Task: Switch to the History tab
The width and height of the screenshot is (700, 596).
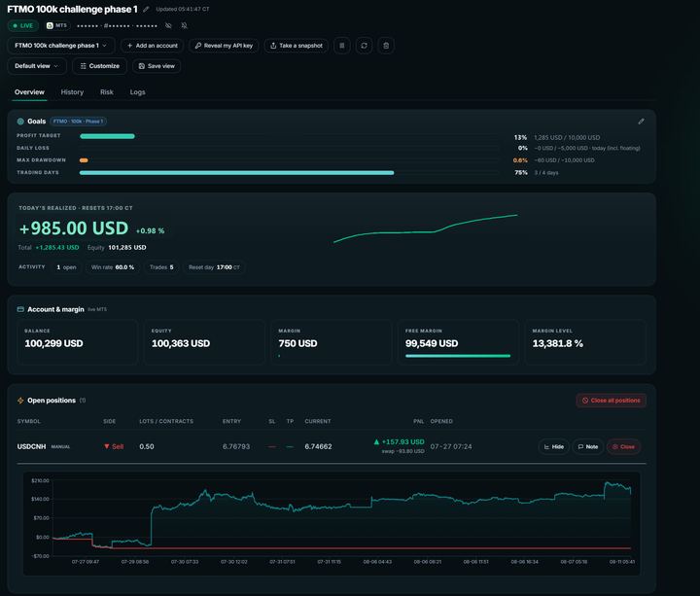Action: [72, 92]
